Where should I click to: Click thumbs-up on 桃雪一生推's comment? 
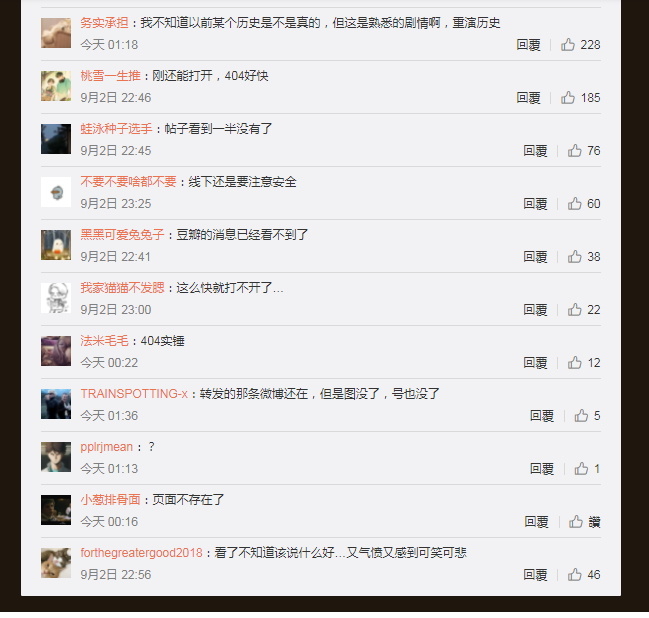[x=580, y=97]
